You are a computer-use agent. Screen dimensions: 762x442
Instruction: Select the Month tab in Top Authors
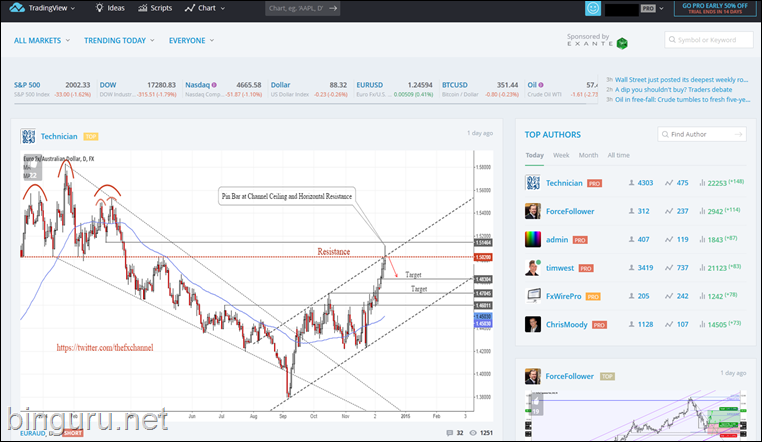[588, 155]
